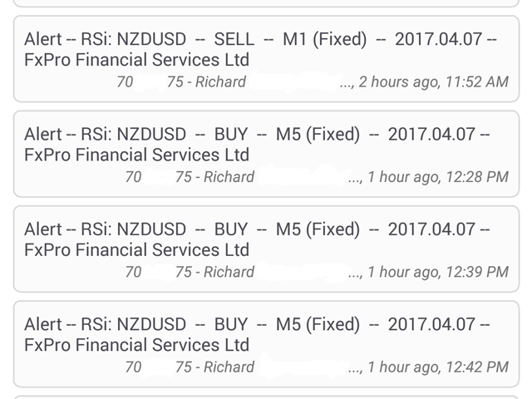Select "75 - Richard" in the 12:28 PM alert
This screenshot has height=399, width=532.
pyautogui.click(x=214, y=176)
